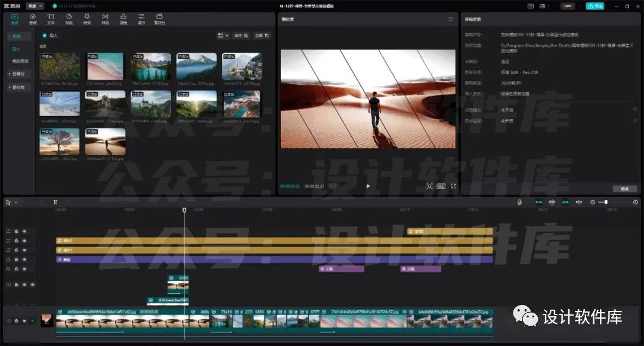Expand the menu dropdown beside Jianying logo

(x=35, y=6)
